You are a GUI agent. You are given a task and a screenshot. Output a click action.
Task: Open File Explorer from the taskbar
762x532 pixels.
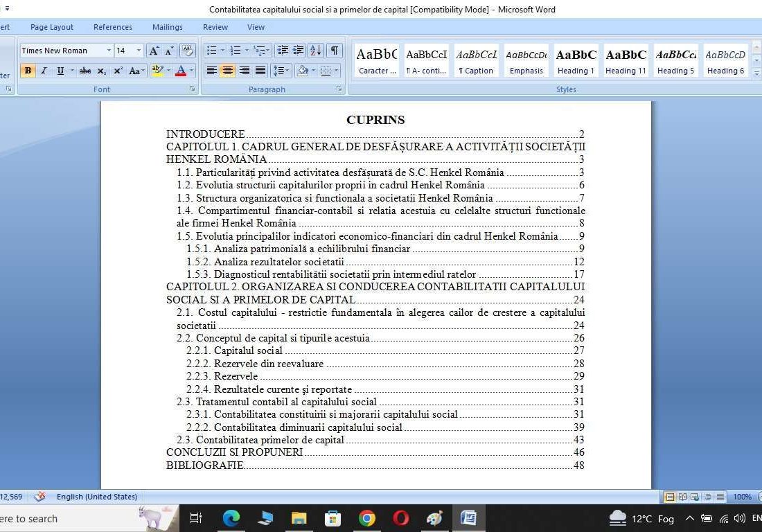click(x=299, y=518)
